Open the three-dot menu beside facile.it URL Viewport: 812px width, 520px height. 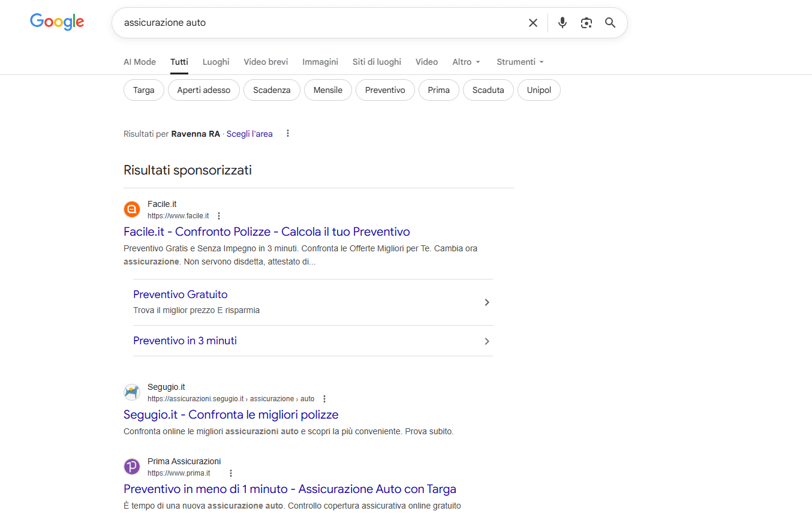219,216
